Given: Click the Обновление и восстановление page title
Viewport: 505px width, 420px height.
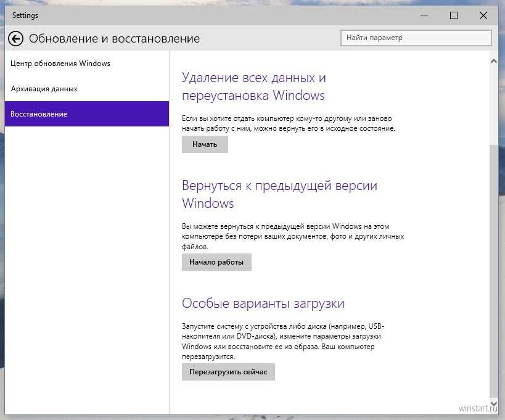Looking at the screenshot, I should [x=114, y=39].
